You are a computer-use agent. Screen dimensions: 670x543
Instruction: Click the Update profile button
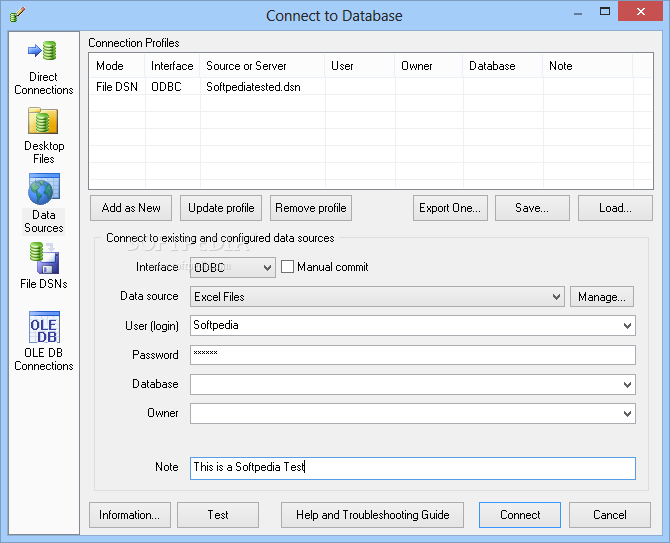click(221, 208)
